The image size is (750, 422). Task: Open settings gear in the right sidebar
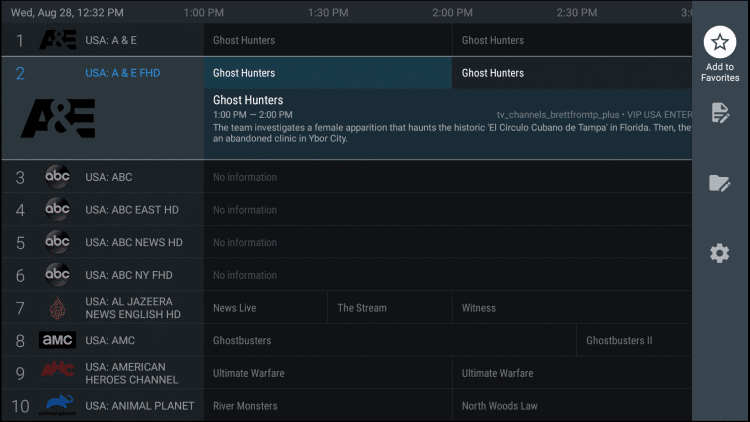[x=719, y=253]
